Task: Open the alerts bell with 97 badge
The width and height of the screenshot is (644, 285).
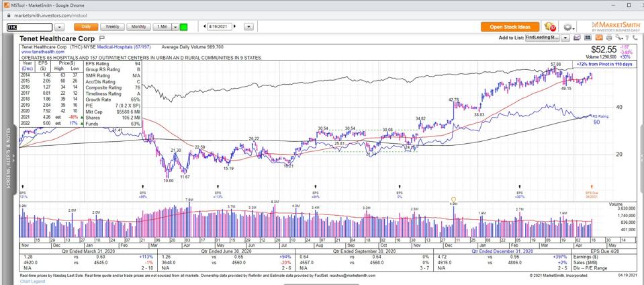Action: [x=549, y=27]
